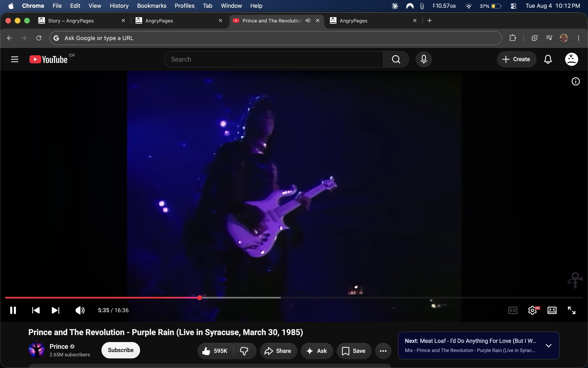Close the Story – AngryPages tab

[x=123, y=20]
